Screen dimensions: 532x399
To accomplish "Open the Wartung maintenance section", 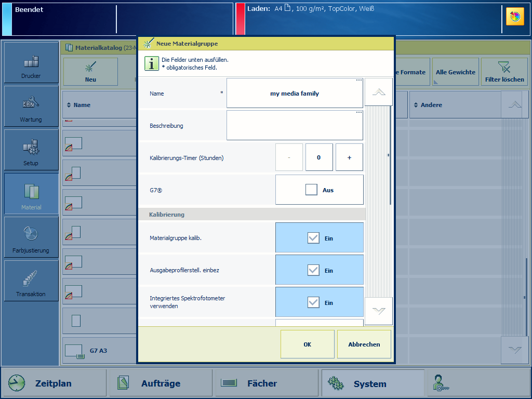I will tap(31, 106).
